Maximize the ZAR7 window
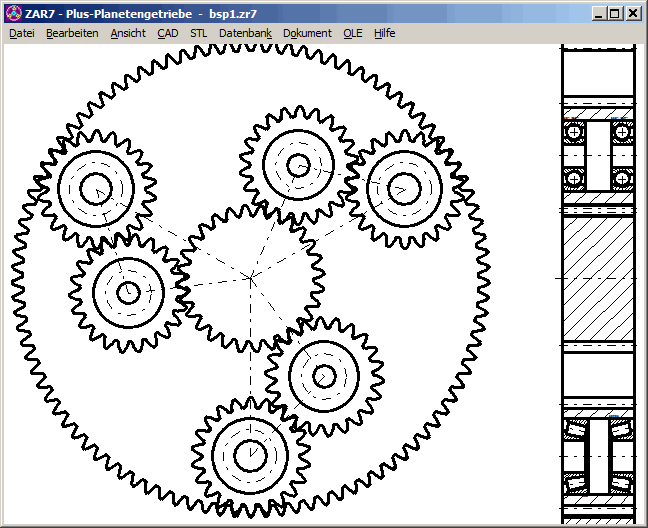Image resolution: width=648 pixels, height=528 pixels. (614, 14)
